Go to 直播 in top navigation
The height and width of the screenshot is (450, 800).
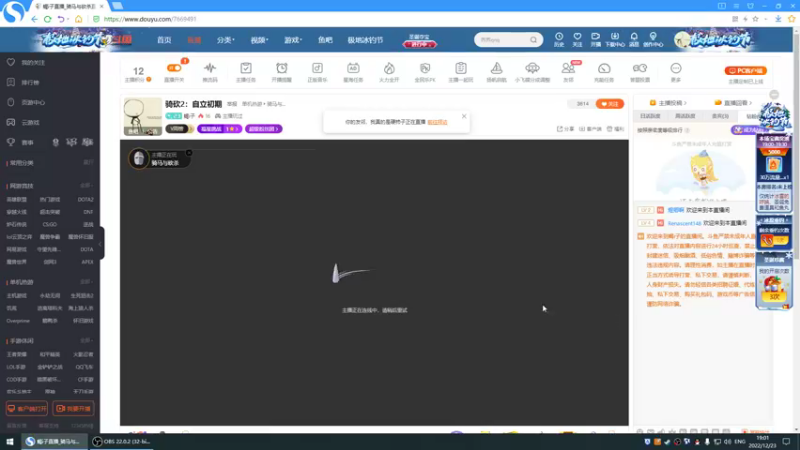click(x=194, y=40)
